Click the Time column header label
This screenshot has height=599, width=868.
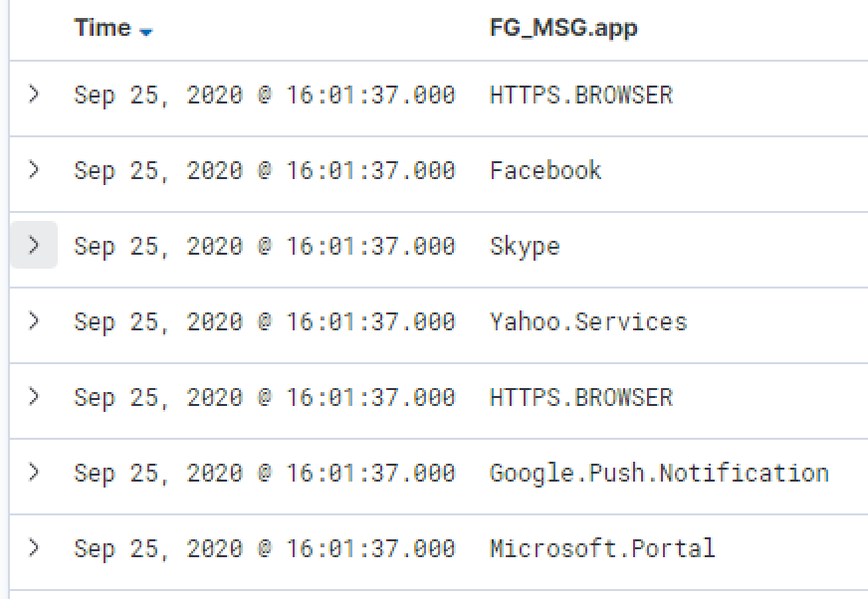103,28
